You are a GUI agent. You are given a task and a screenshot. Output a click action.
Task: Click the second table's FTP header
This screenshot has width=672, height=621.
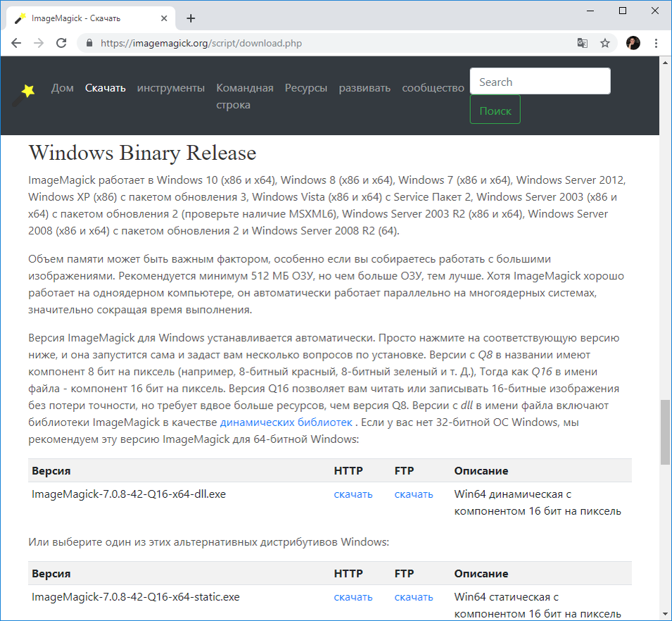click(404, 574)
